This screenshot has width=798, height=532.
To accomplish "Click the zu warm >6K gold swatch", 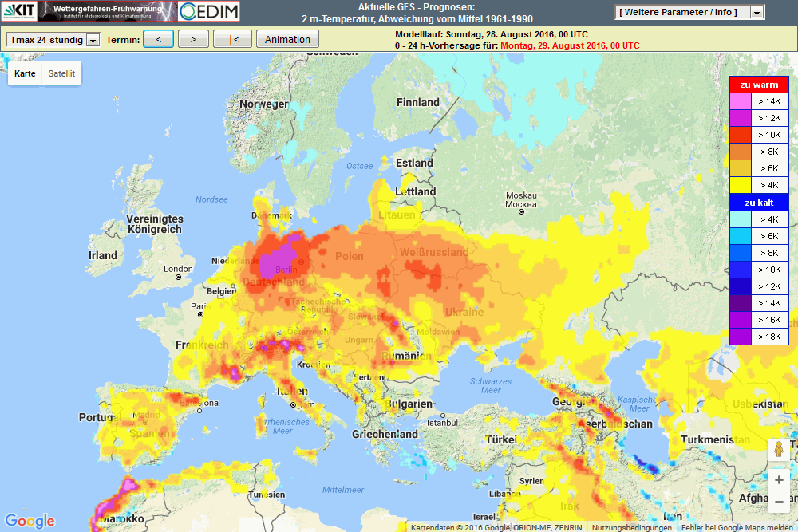I will pyautogui.click(x=741, y=168).
